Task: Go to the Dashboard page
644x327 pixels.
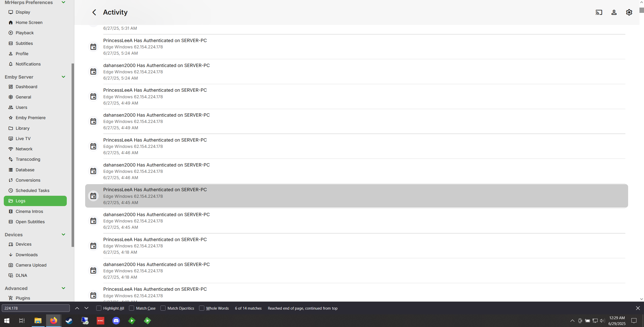Action: [26, 87]
